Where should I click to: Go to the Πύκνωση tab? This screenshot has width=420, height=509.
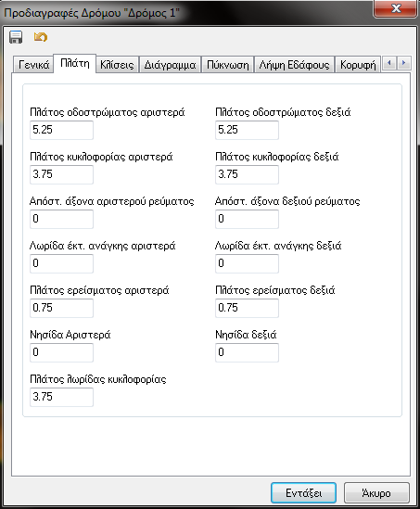[228, 65]
